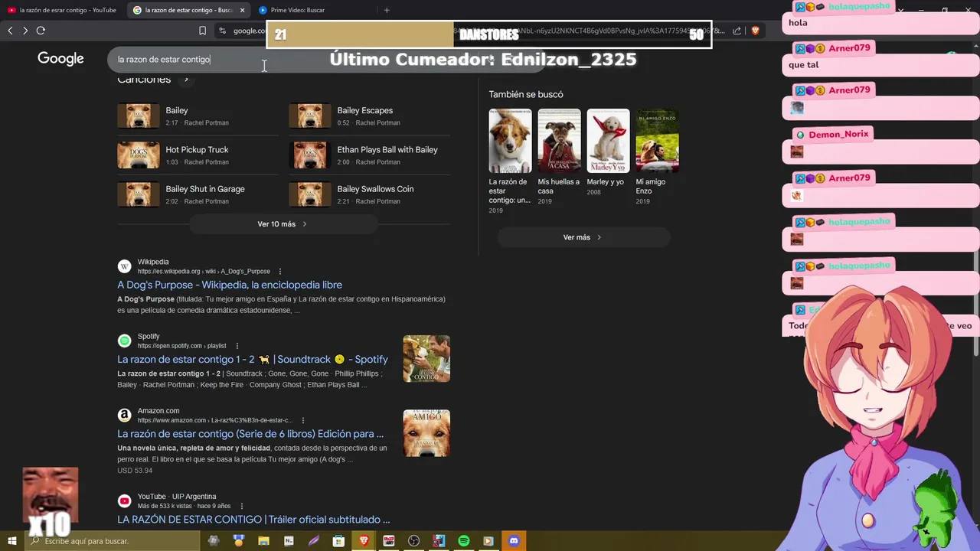This screenshot has width=980, height=551.
Task: Open Amazon result options three-dot menu
Action: click(303, 420)
